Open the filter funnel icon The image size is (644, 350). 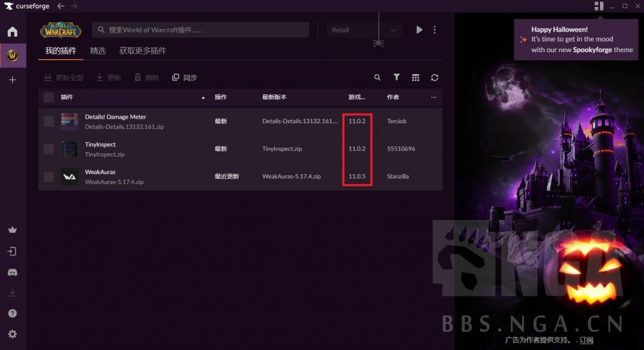pyautogui.click(x=397, y=77)
